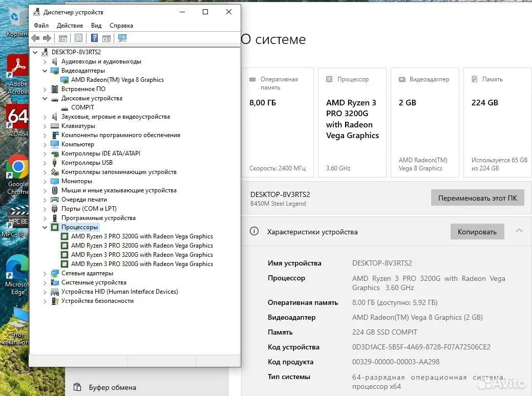The image size is (532, 396).
Task: Click the Устройства безопасности icon
Action: coord(55,301)
